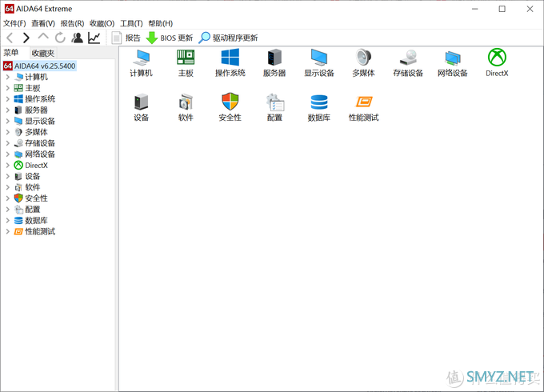Open the 文件(F) menu
The height and width of the screenshot is (392, 544).
tap(14, 23)
